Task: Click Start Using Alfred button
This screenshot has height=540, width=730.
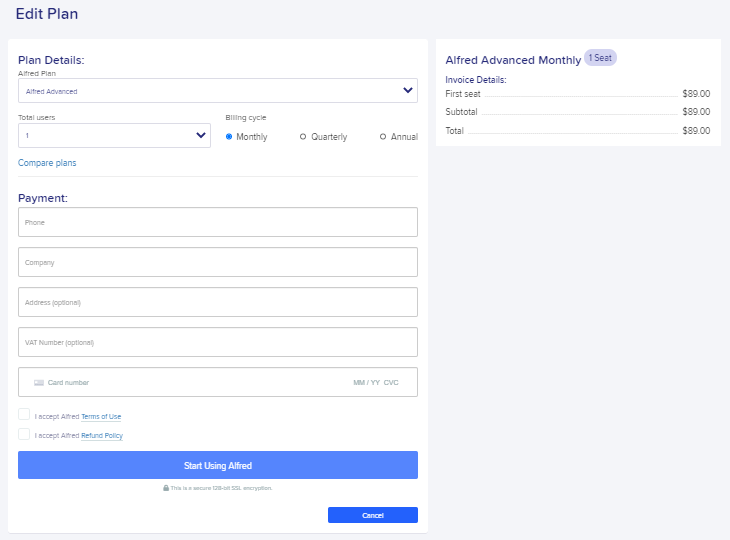Action: pos(218,465)
